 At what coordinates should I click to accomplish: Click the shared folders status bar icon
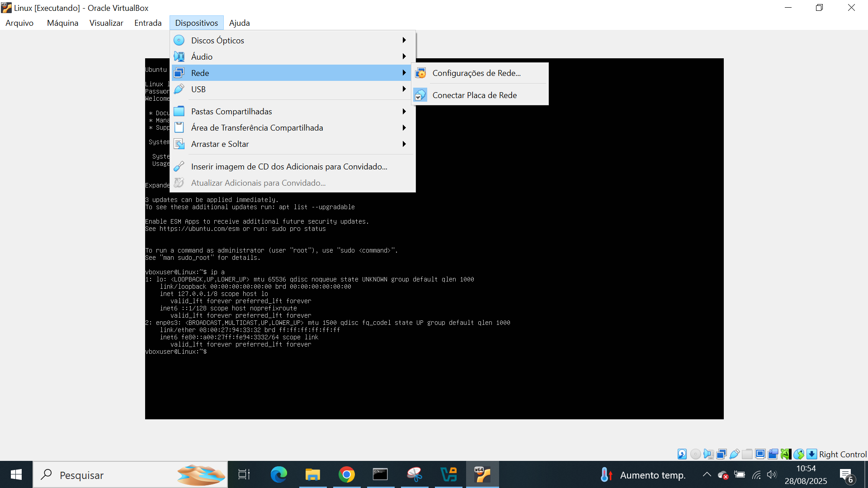747,454
